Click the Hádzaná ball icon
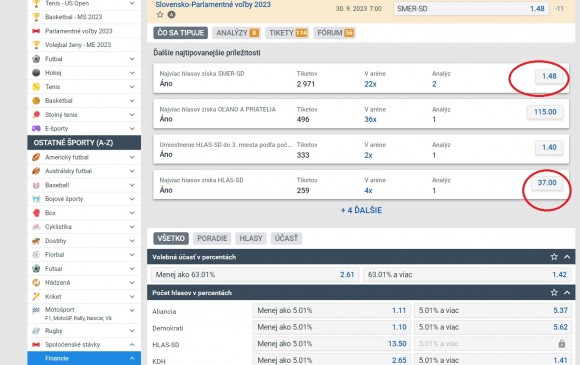Viewport: 580px width, 365px height. [36, 283]
